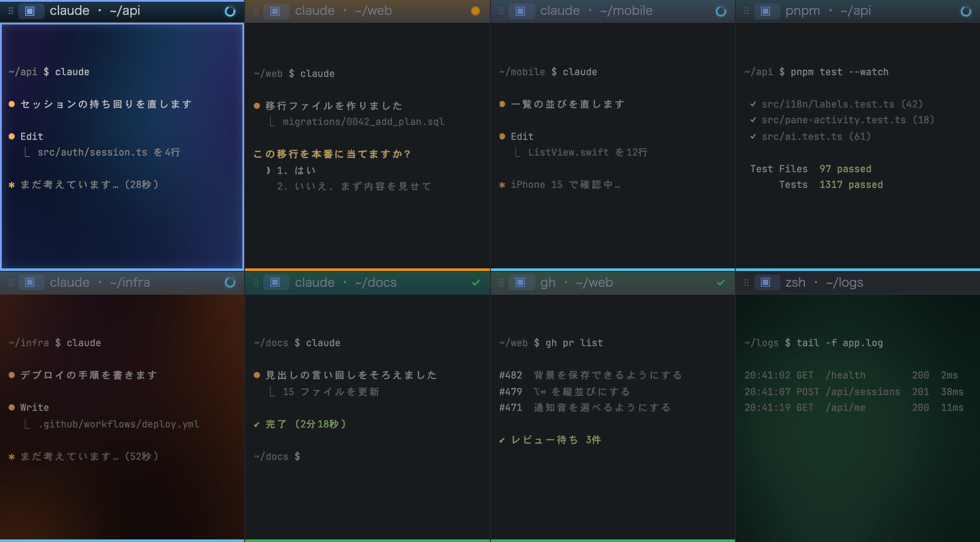
Task: Click セッションの持ち回りを直します message
Action: point(106,104)
